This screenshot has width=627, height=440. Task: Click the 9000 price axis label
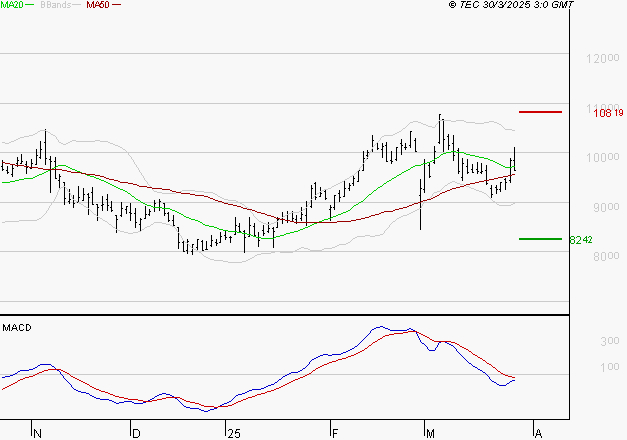pos(606,207)
